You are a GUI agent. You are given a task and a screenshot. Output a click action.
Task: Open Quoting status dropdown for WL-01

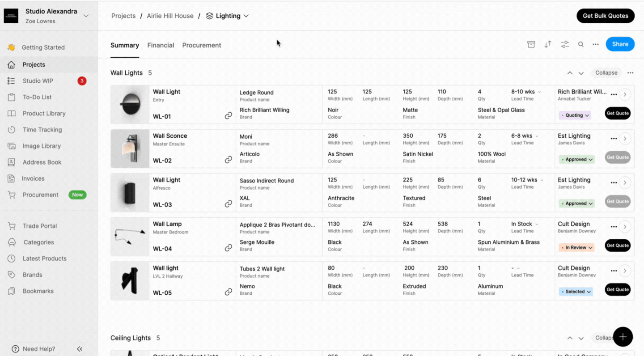pyautogui.click(x=575, y=115)
